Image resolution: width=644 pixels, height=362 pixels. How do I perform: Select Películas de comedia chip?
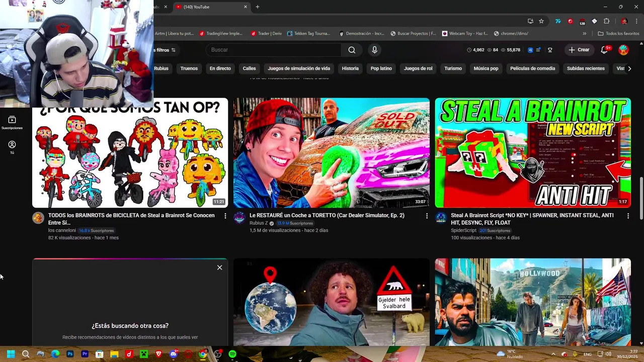point(532,68)
